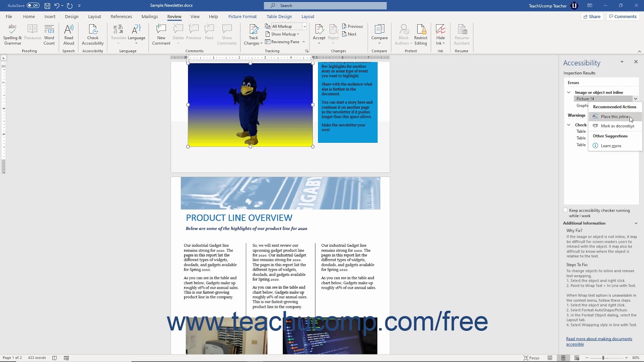Open the References tab
The image size is (644, 362).
(x=121, y=17)
